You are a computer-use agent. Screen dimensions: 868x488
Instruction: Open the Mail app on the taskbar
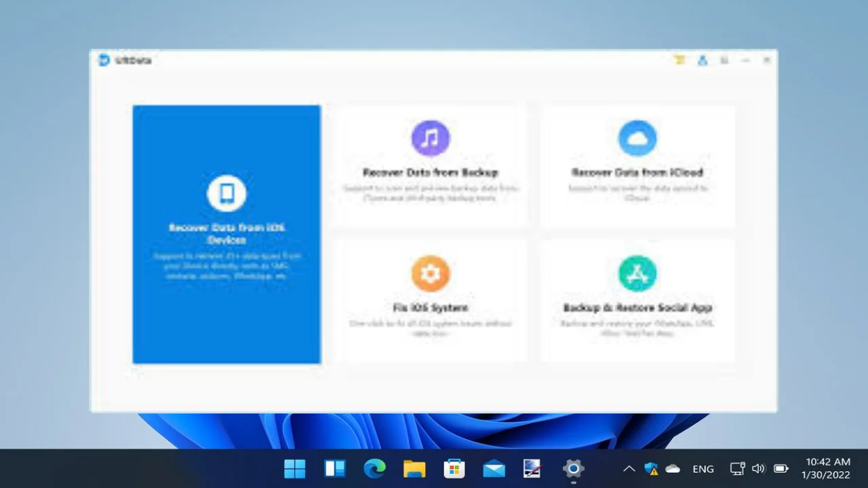point(494,468)
